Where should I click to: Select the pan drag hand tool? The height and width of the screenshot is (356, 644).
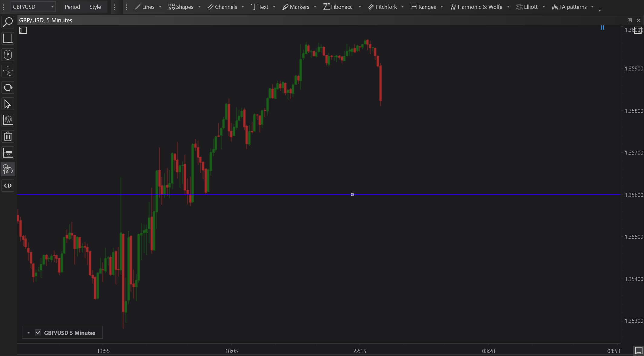8,71
